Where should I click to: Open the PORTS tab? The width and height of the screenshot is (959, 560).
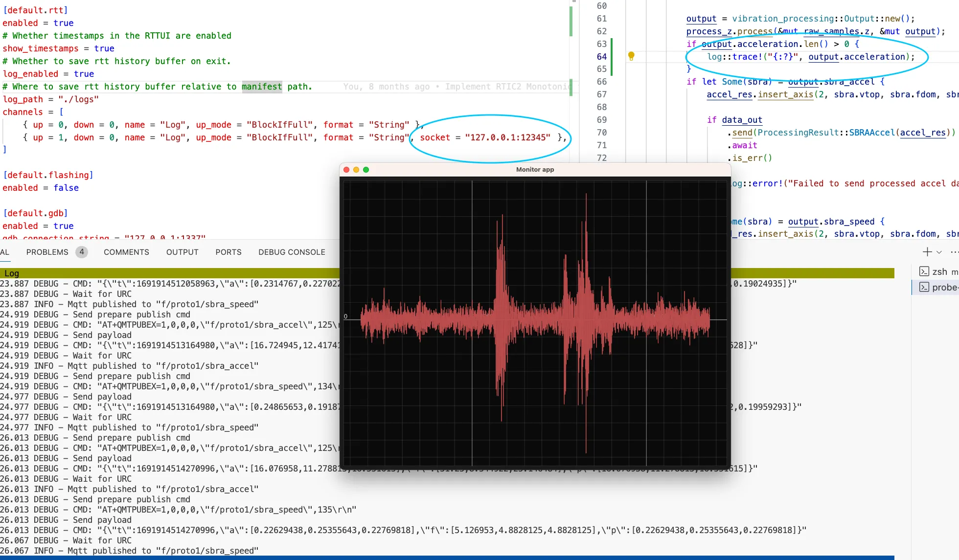228,252
